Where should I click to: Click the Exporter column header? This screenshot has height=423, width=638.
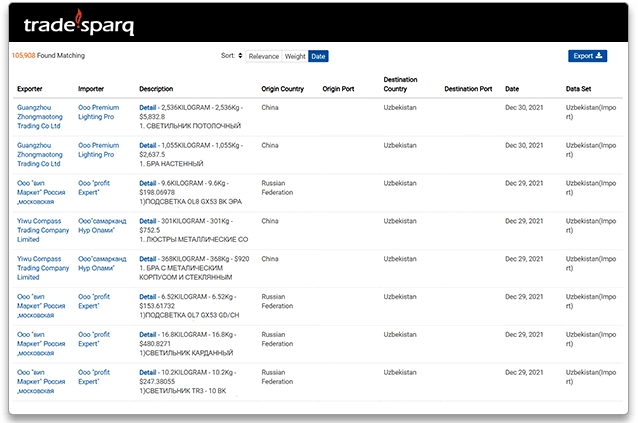(x=30, y=89)
